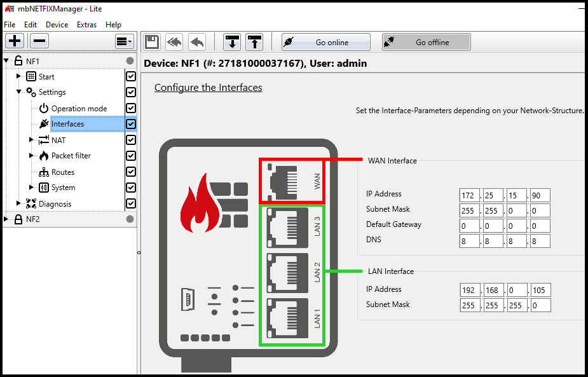The image size is (588, 377).
Task: Toggle the Routes checkbox
Action: 130,172
